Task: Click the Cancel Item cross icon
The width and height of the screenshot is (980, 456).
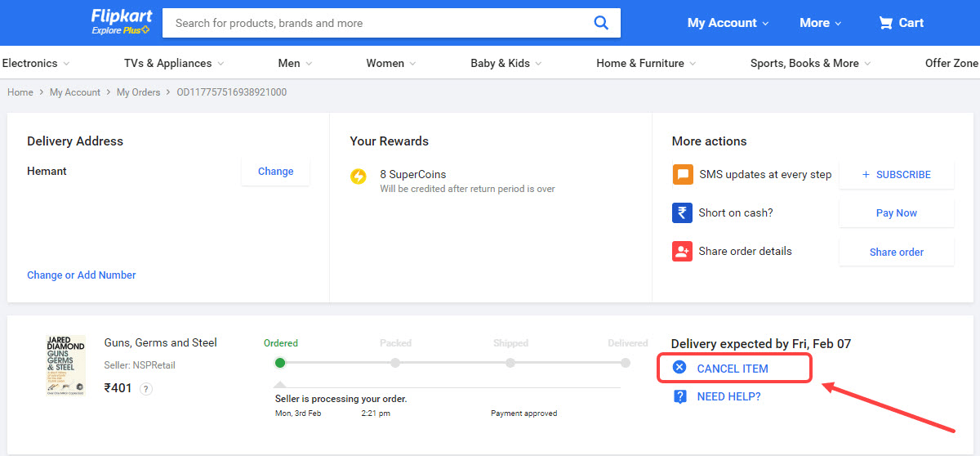Action: click(x=679, y=368)
